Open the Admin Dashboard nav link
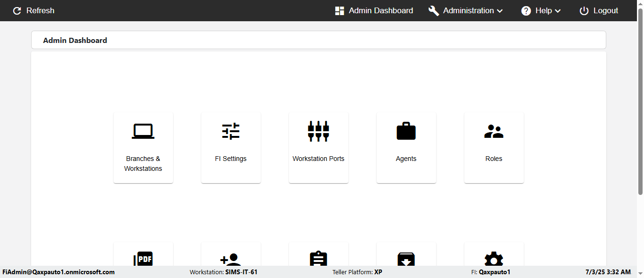The height and width of the screenshot is (278, 644). click(x=374, y=10)
